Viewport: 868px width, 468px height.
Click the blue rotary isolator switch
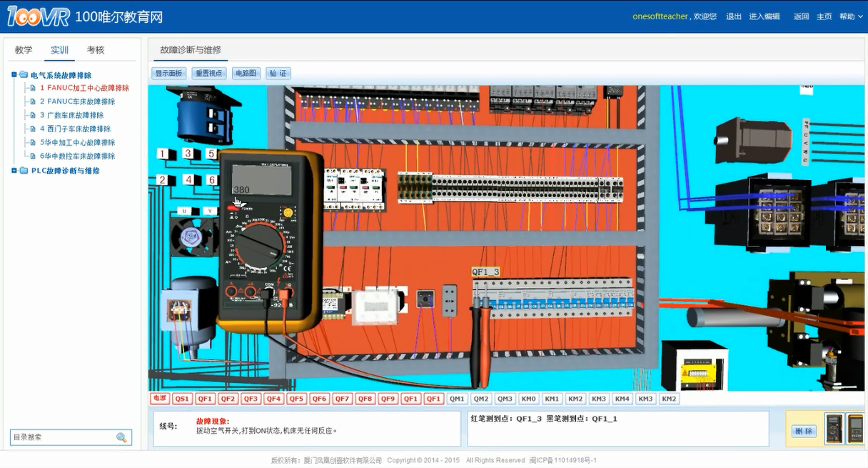click(202, 114)
